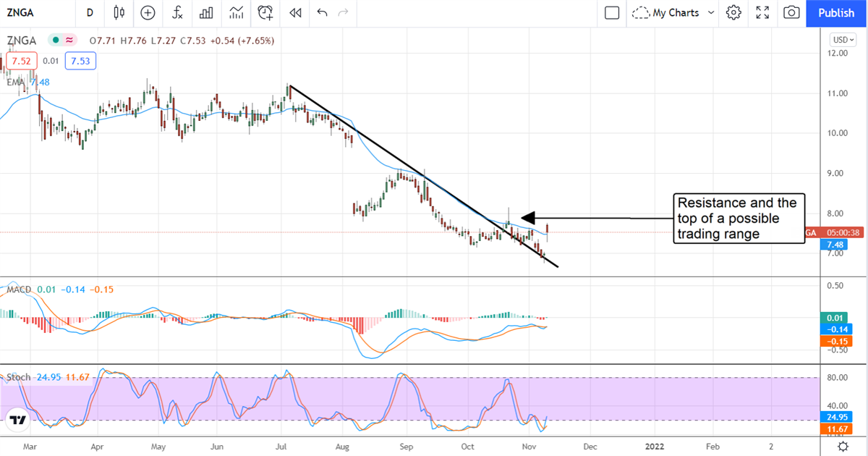Redo the last chart action
This screenshot has width=868, height=456.
pos(344,13)
